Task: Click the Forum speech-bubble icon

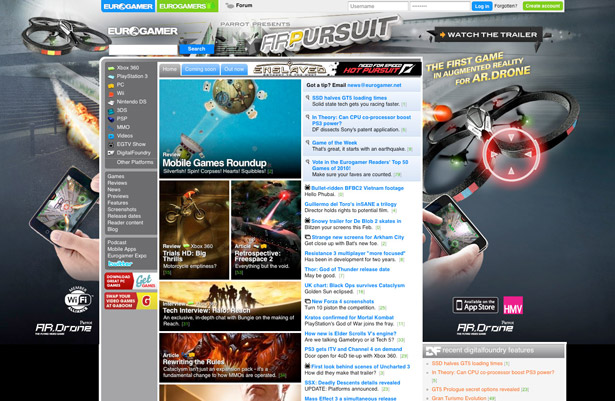Action: click(x=230, y=5)
